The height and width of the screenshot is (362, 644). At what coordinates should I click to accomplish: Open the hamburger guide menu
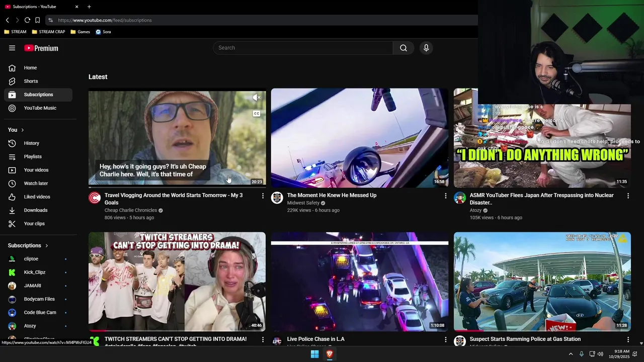12,48
